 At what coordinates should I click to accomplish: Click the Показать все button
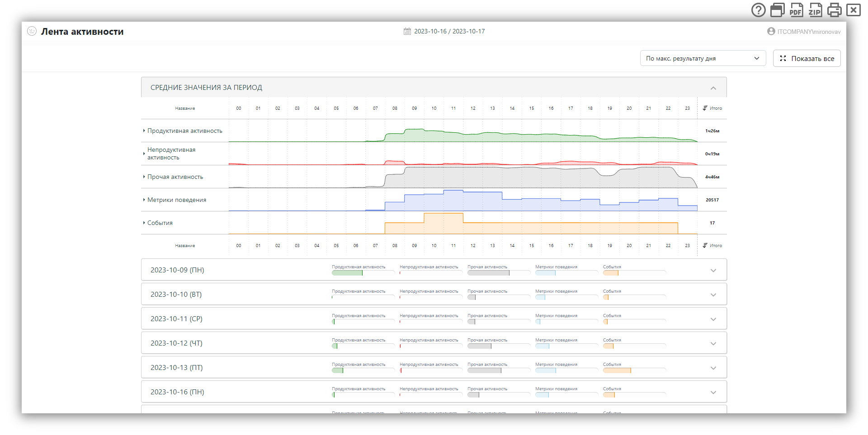pyautogui.click(x=807, y=58)
